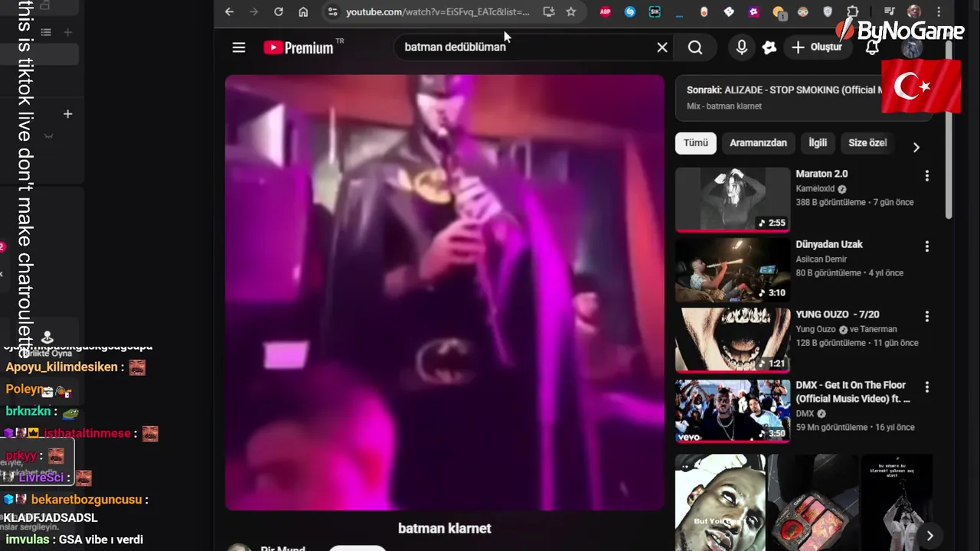This screenshot has height=551, width=980.
Task: Bookmark this page with the star icon
Action: coord(570,11)
